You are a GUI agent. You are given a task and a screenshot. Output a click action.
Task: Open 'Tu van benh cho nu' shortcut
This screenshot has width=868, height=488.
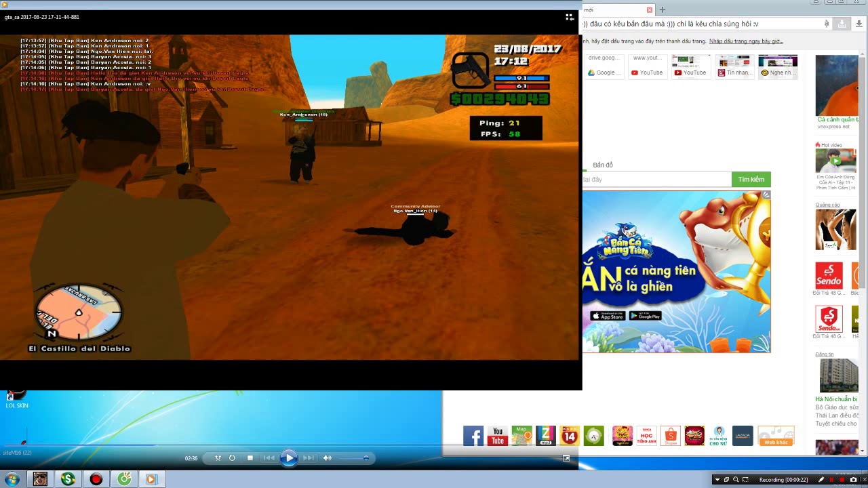pos(718,436)
